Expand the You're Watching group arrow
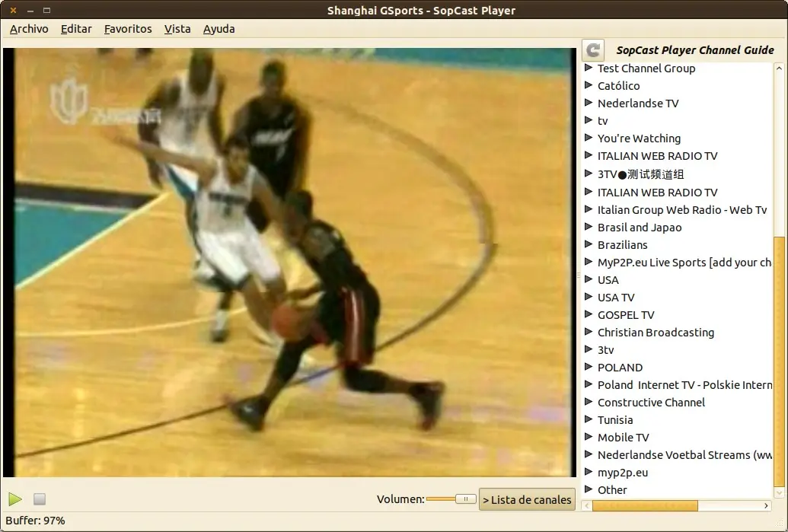Screen dimensions: 788x532 pos(589,138)
